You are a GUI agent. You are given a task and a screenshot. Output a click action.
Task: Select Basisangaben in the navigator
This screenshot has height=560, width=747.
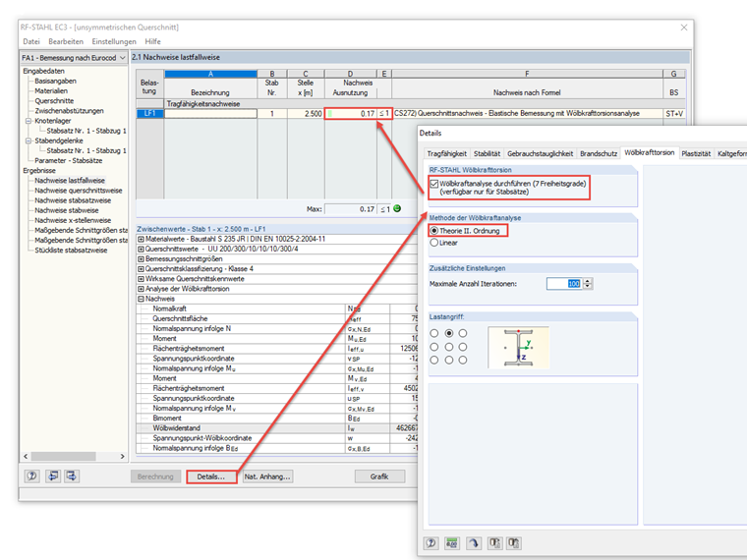pyautogui.click(x=55, y=81)
